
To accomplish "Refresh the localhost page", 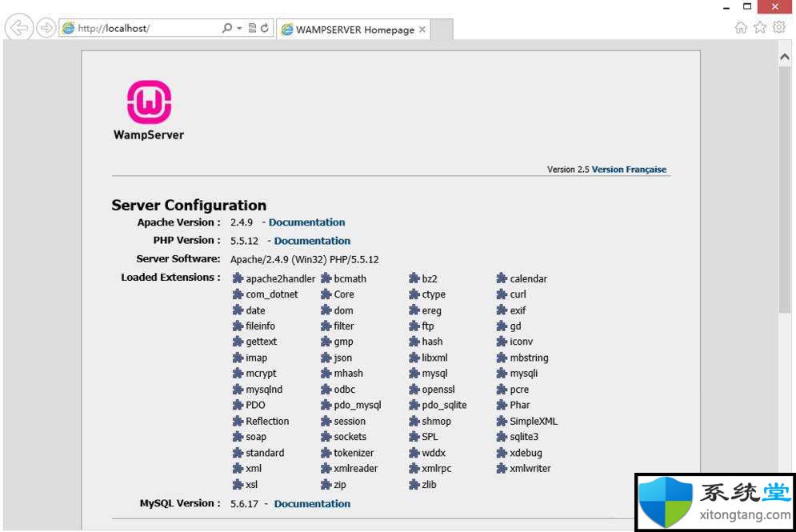I will pyautogui.click(x=265, y=28).
